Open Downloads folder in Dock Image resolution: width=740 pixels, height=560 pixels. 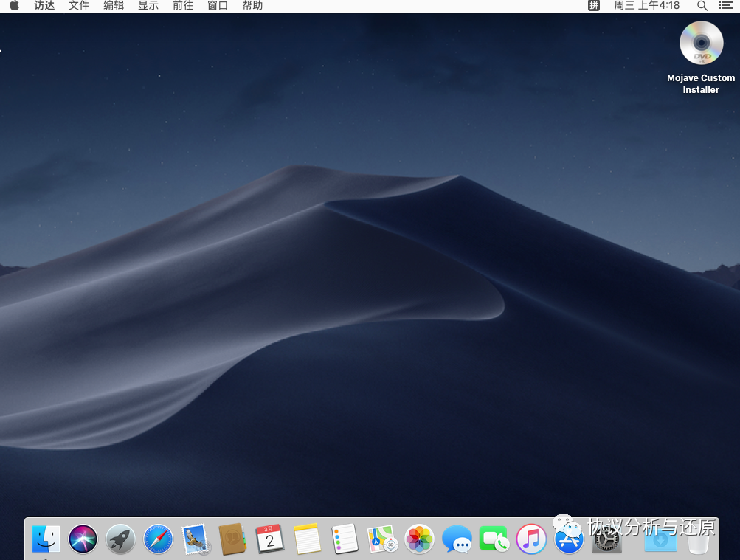pyautogui.click(x=660, y=539)
